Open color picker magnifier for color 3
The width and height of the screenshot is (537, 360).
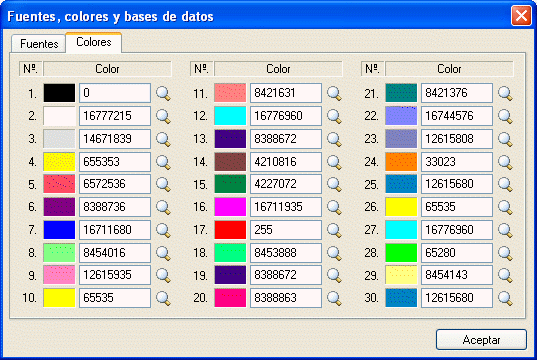(163, 139)
